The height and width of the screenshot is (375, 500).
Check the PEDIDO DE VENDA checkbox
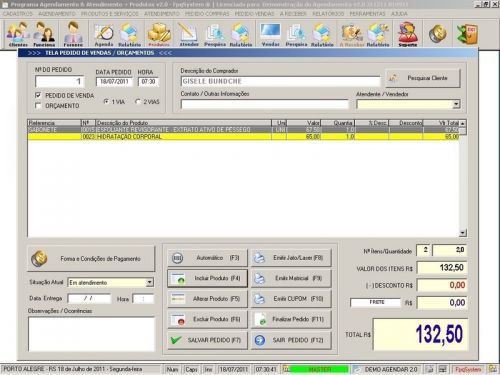tap(38, 95)
